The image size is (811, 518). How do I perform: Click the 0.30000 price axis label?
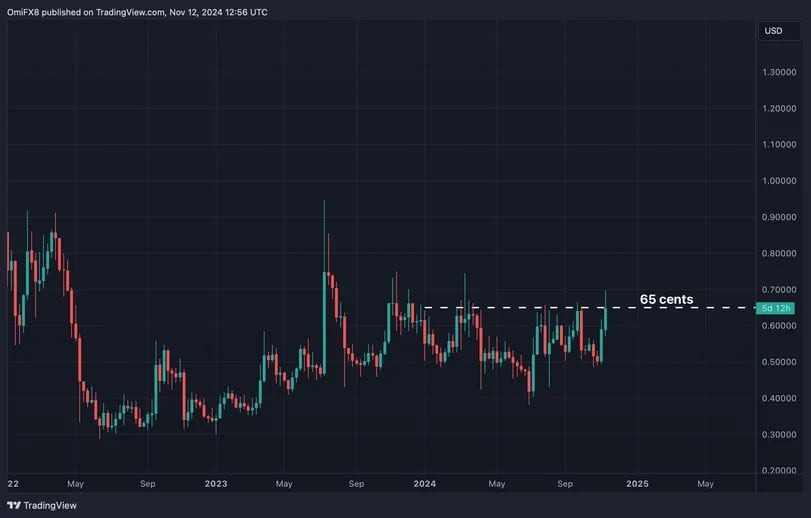(x=778, y=434)
